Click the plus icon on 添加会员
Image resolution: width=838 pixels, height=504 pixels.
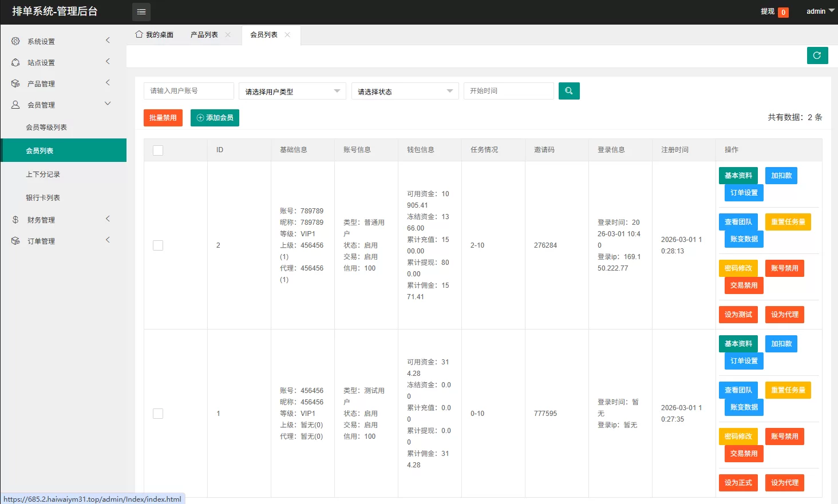pos(199,117)
